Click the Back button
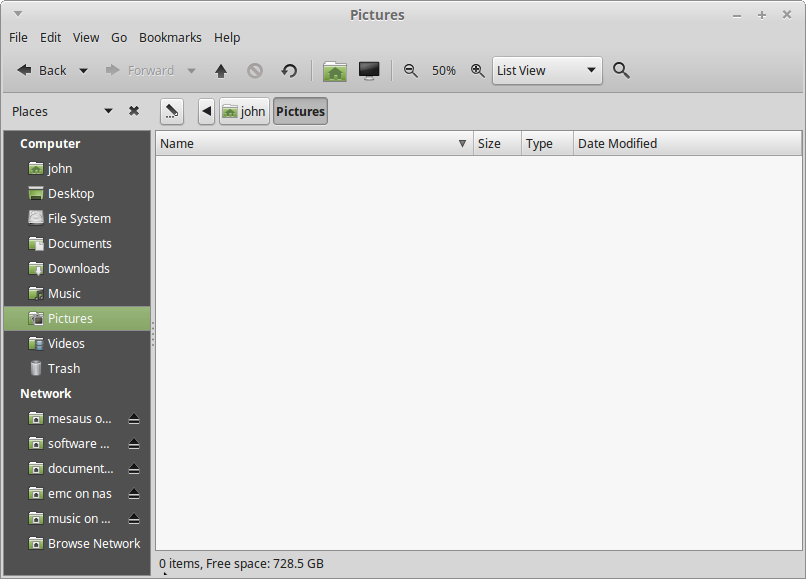The height and width of the screenshot is (579, 806). 42,70
